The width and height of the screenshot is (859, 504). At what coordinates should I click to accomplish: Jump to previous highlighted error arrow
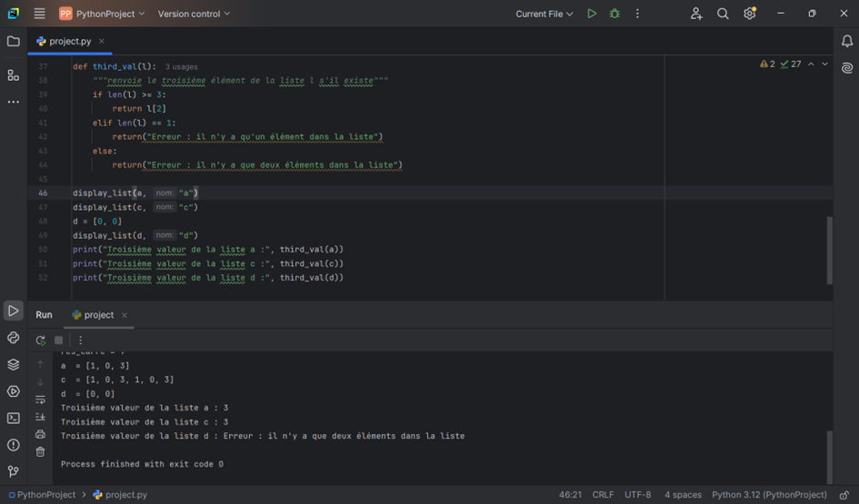pos(811,64)
